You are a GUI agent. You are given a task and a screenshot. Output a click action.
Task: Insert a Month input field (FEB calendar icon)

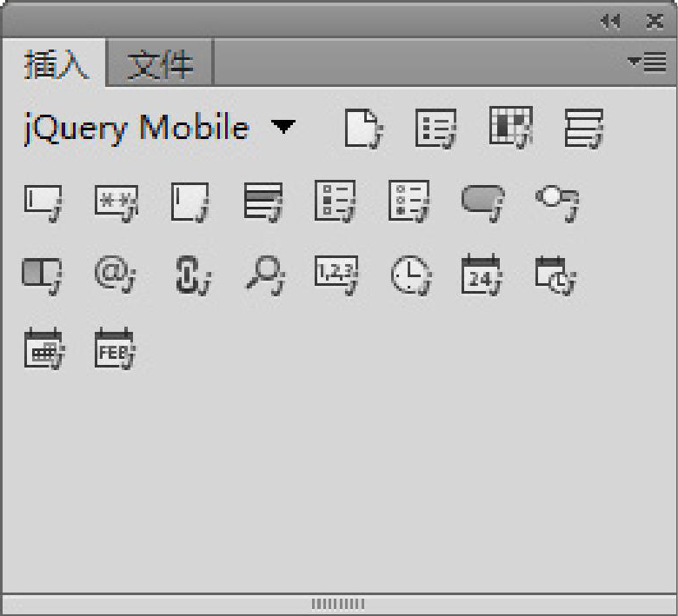[x=115, y=348]
